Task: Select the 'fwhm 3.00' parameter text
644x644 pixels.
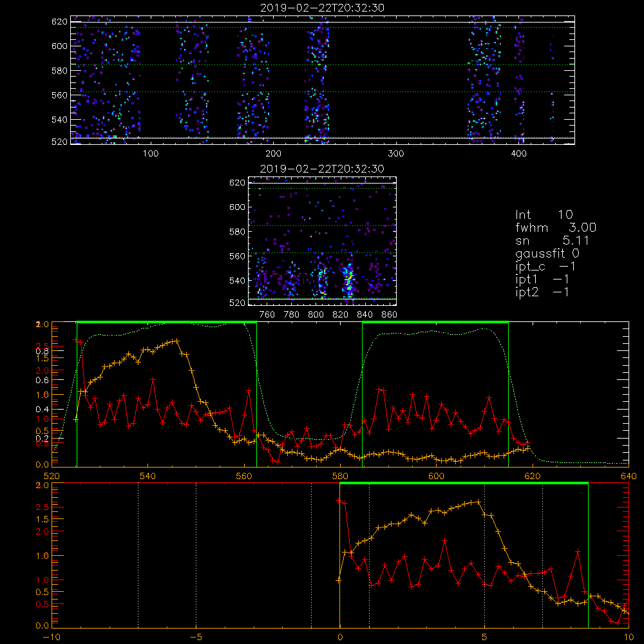Action: 556,227
